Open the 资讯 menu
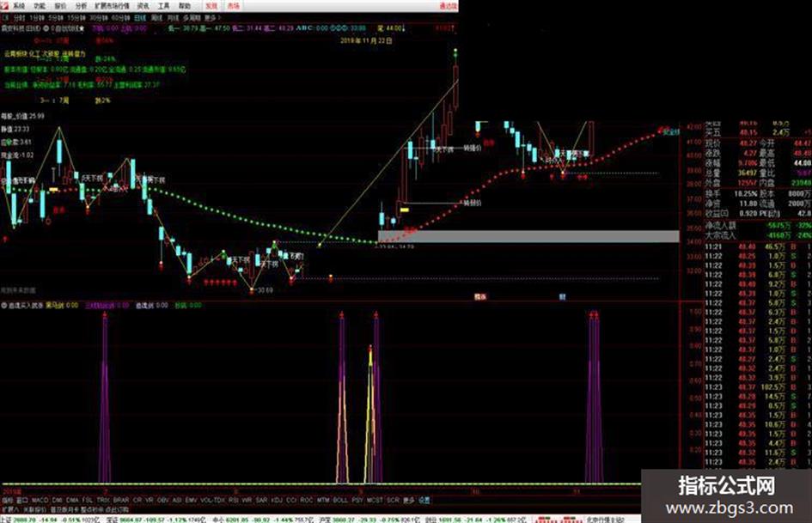The image size is (812, 523). click(143, 6)
